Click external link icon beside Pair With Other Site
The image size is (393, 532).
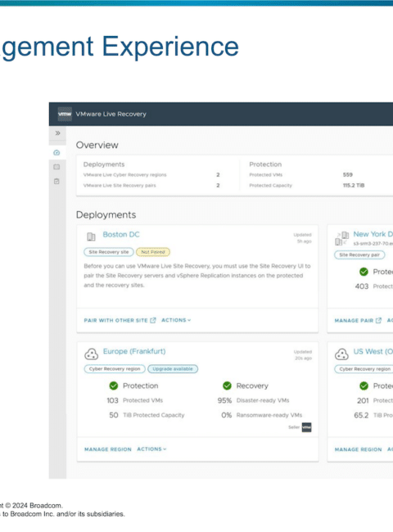[x=153, y=320]
